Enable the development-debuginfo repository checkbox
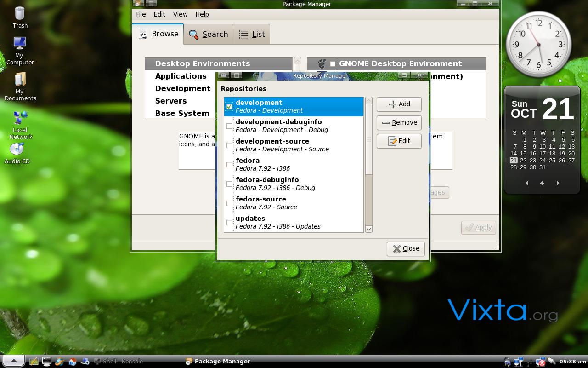Viewport: 588px width, 368px height. click(229, 126)
